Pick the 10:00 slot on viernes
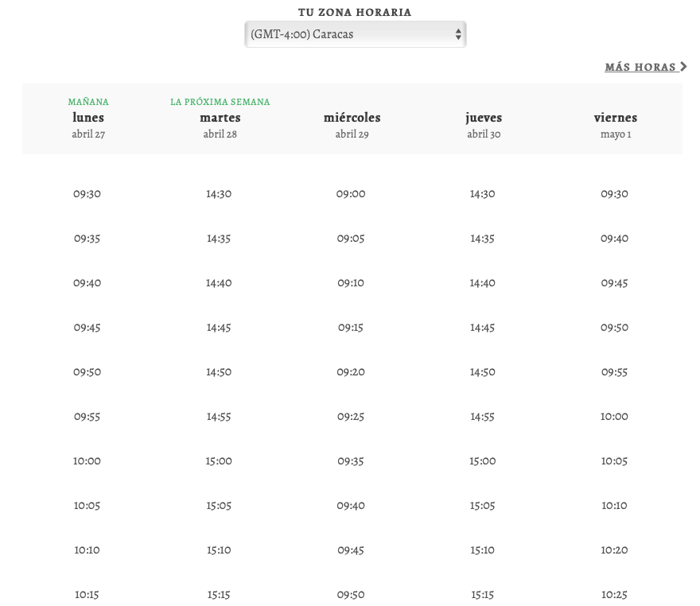This screenshot has width=700, height=606. (615, 416)
